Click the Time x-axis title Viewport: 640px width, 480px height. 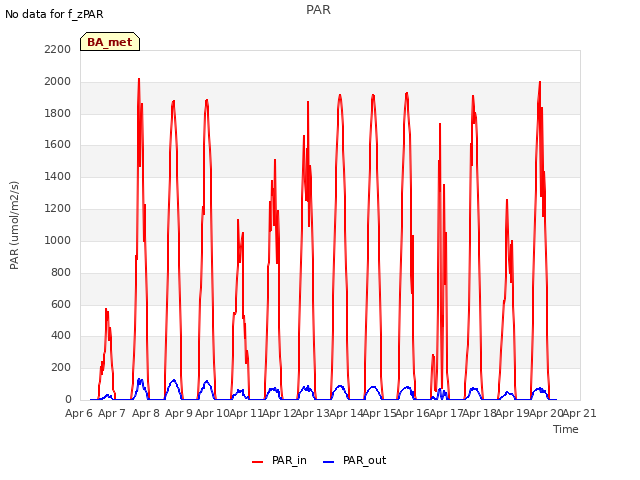(x=566, y=429)
